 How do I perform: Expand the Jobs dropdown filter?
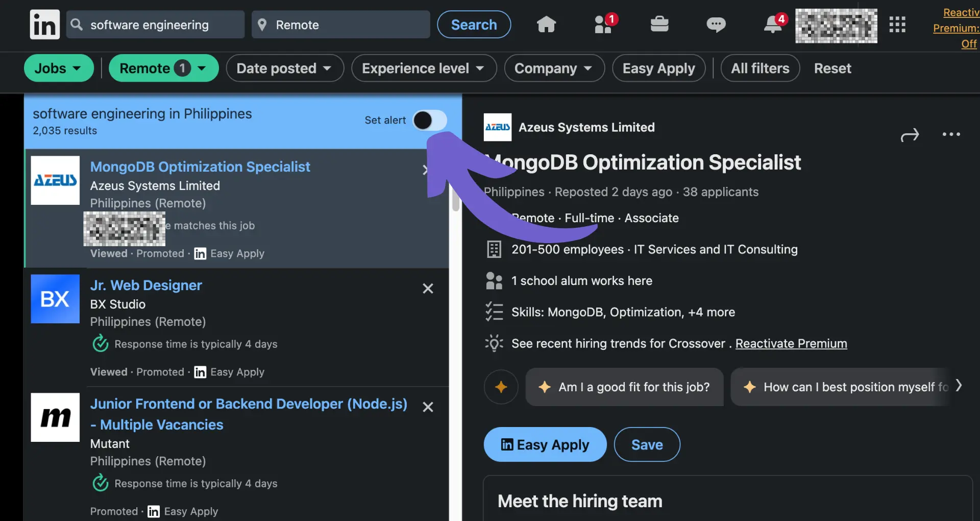[59, 68]
